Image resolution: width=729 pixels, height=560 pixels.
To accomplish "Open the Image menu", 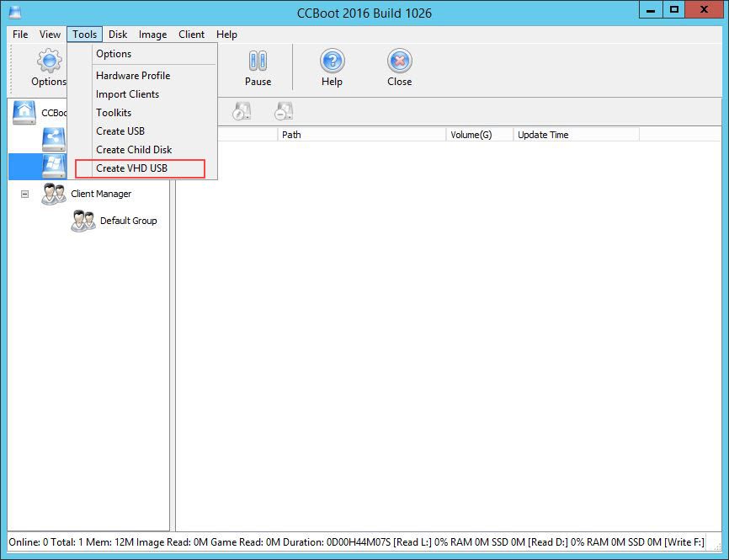I will pos(152,35).
